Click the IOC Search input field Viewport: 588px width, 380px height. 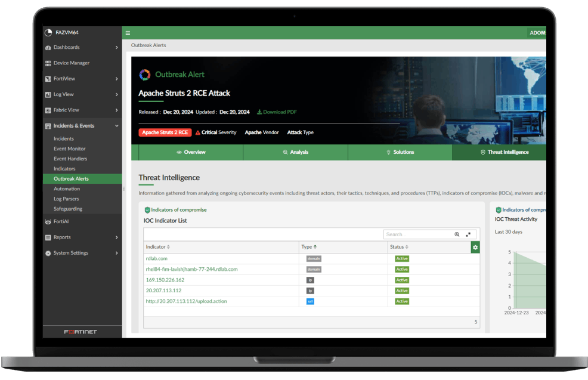(417, 234)
